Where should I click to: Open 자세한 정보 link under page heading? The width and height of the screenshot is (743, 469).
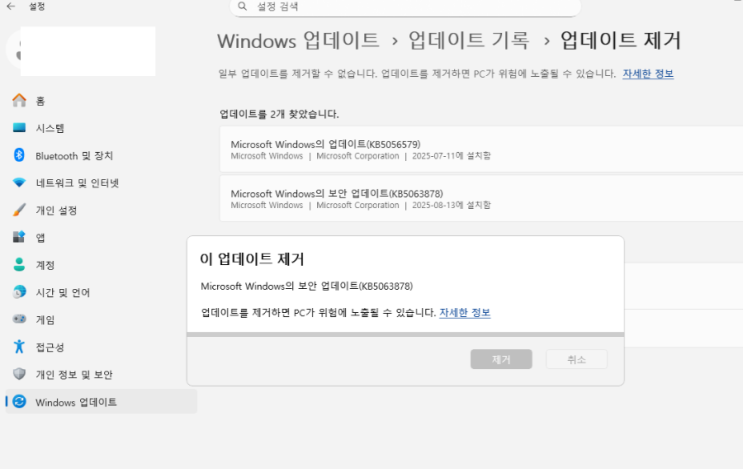pyautogui.click(x=648, y=74)
